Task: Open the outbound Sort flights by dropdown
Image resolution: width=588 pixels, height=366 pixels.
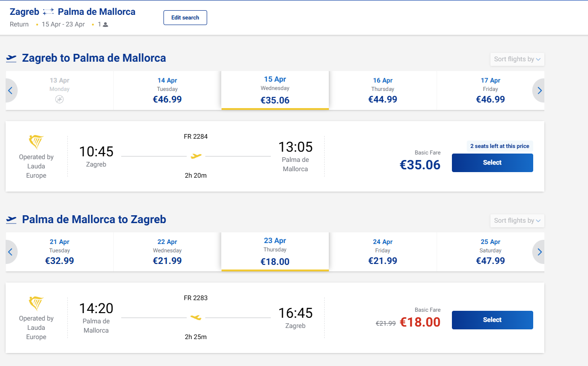Action: pyautogui.click(x=517, y=59)
